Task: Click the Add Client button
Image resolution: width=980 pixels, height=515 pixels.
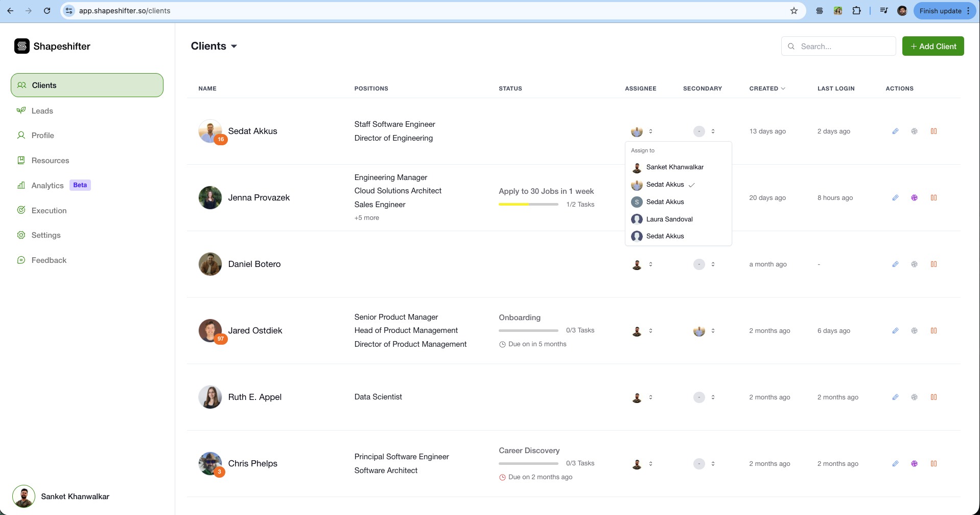Action: pyautogui.click(x=932, y=46)
